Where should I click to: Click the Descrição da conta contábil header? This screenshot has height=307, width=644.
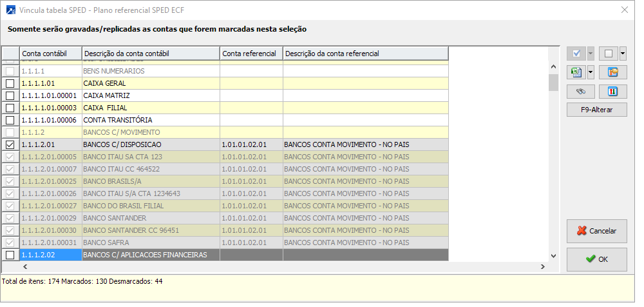(151, 54)
